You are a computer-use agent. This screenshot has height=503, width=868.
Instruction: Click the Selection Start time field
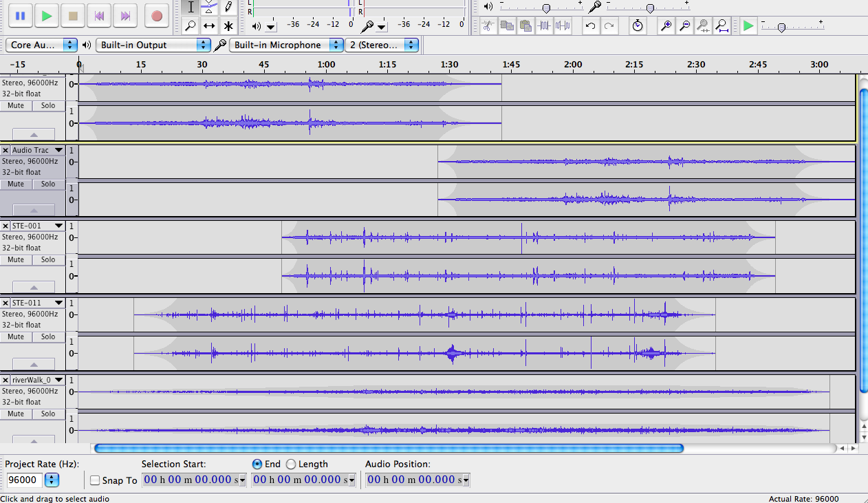(194, 480)
